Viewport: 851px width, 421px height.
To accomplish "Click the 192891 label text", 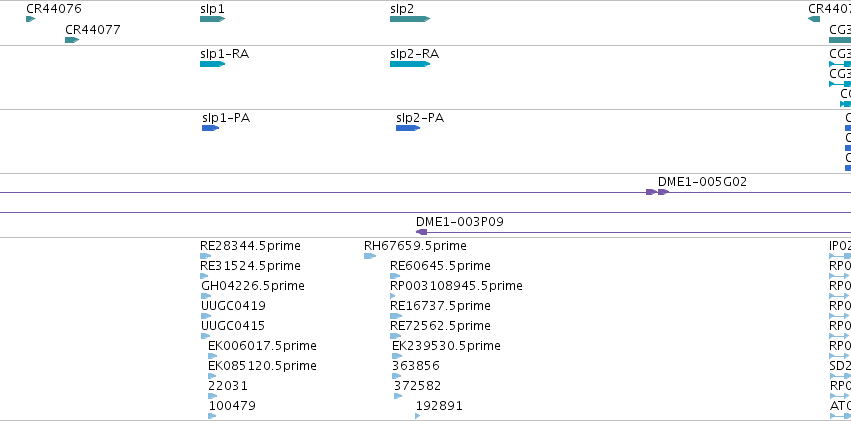I will click(439, 406).
